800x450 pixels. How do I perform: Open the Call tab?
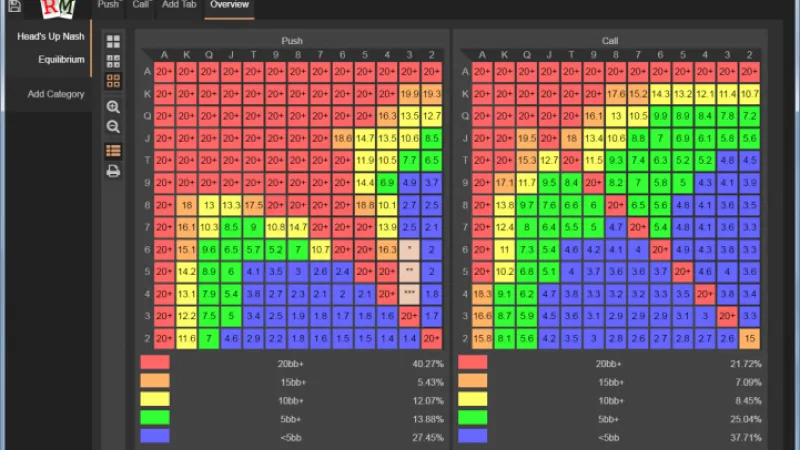pos(140,5)
